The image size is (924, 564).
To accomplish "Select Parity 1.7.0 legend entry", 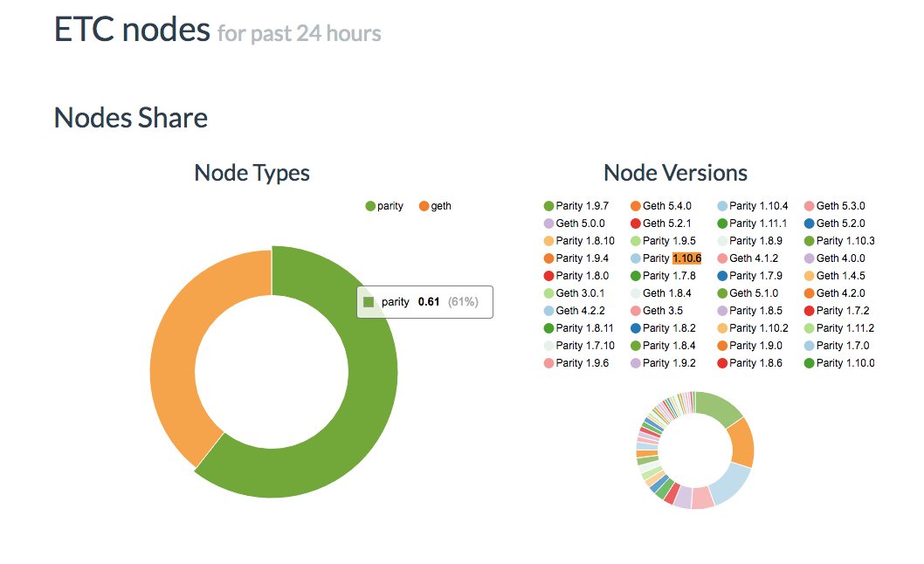I will [837, 346].
